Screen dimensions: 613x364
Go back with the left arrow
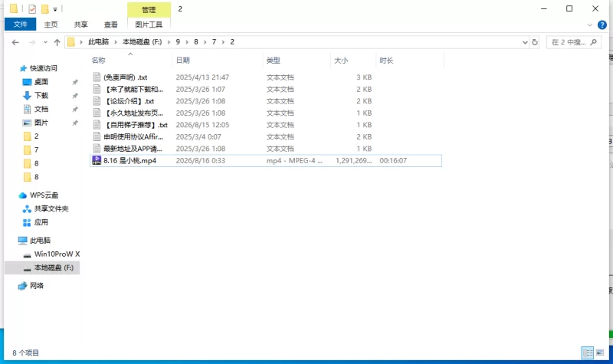pyautogui.click(x=15, y=42)
